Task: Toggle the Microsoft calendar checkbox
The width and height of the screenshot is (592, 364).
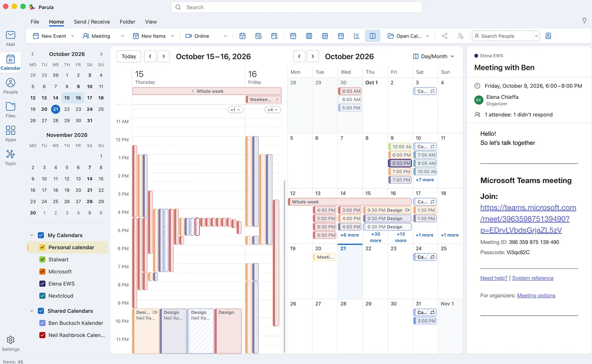Action: 43,272
